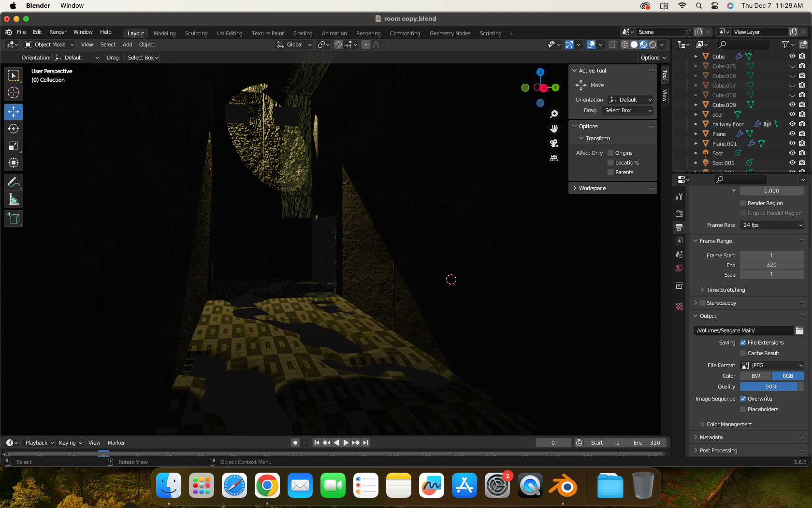Expand the Post Processing panel

coord(718,450)
